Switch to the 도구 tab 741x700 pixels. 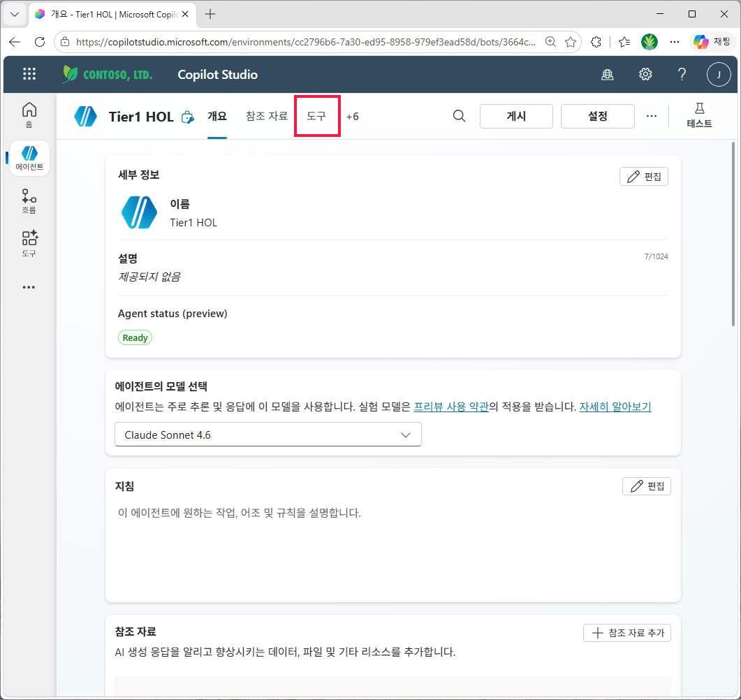[316, 116]
